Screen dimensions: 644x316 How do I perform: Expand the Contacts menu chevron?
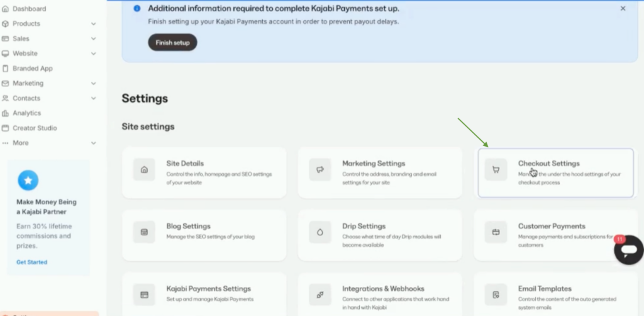pyautogui.click(x=93, y=98)
